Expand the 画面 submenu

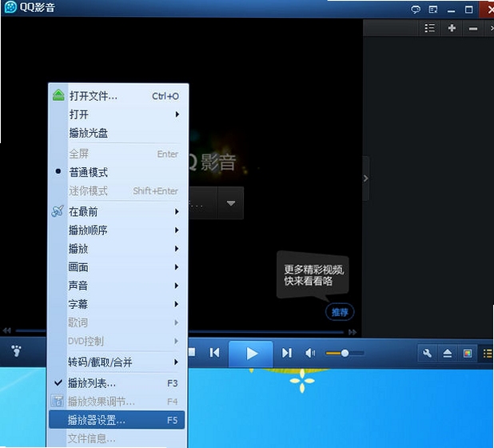point(117,267)
